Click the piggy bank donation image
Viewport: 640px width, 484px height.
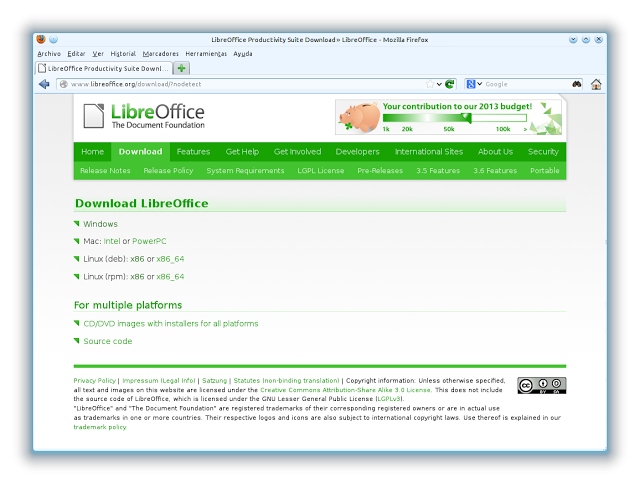coord(357,116)
